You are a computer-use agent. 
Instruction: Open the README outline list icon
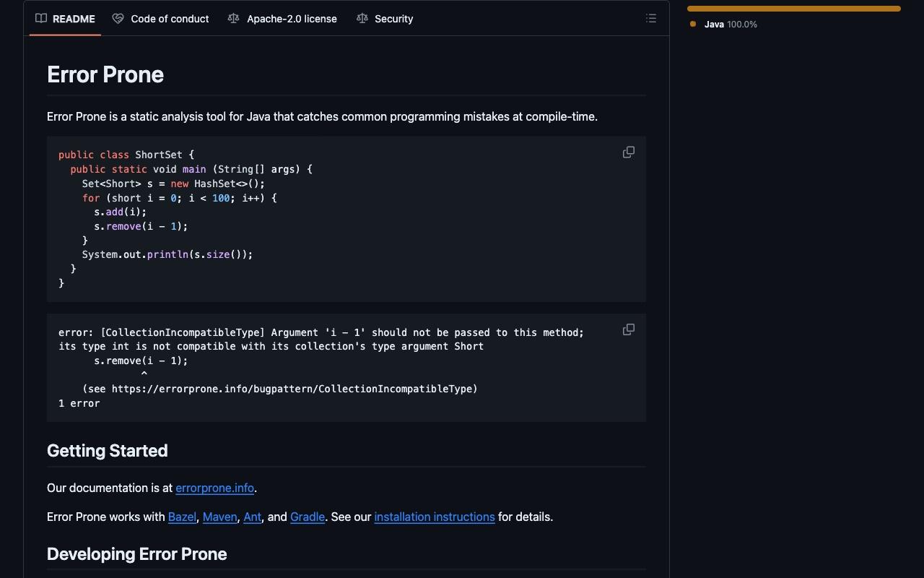(x=651, y=19)
